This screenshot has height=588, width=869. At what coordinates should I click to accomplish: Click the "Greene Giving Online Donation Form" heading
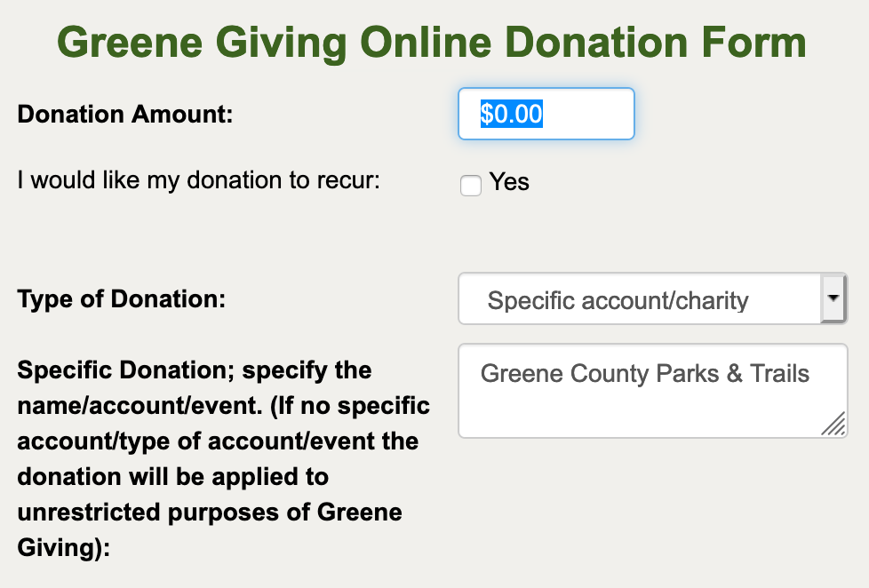pyautogui.click(x=433, y=42)
